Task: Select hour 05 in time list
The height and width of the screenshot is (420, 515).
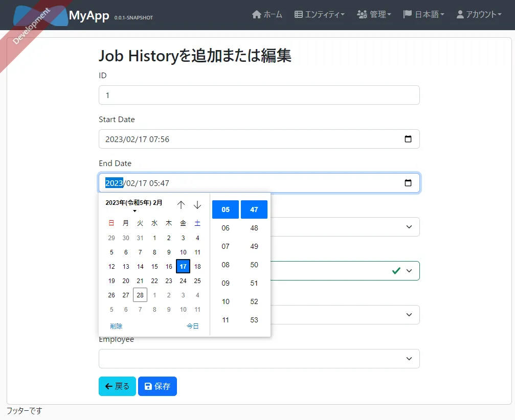Action: (226, 209)
